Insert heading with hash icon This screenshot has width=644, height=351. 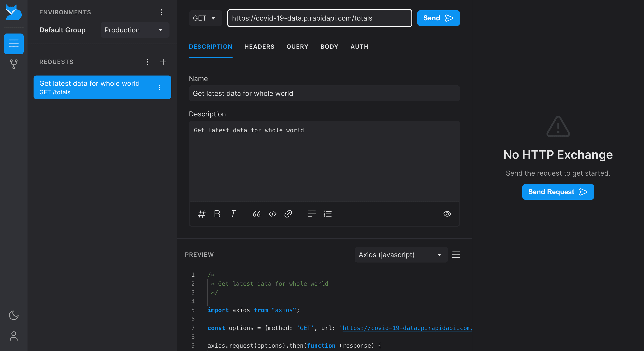pyautogui.click(x=201, y=214)
